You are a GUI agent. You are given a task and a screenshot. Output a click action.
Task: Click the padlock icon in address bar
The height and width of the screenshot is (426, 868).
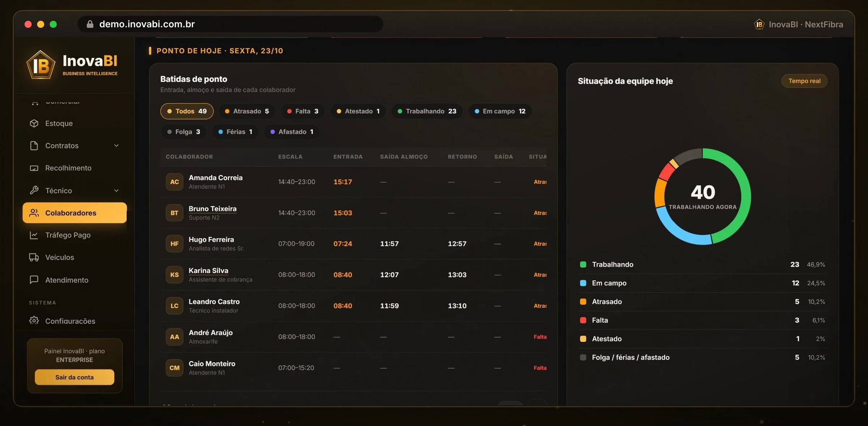tap(90, 24)
